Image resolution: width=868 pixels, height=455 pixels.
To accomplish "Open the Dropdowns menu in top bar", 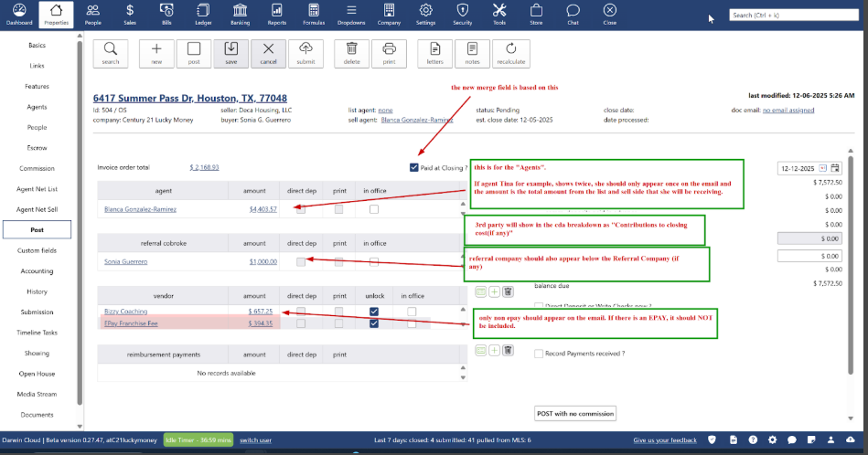I will 351,14.
